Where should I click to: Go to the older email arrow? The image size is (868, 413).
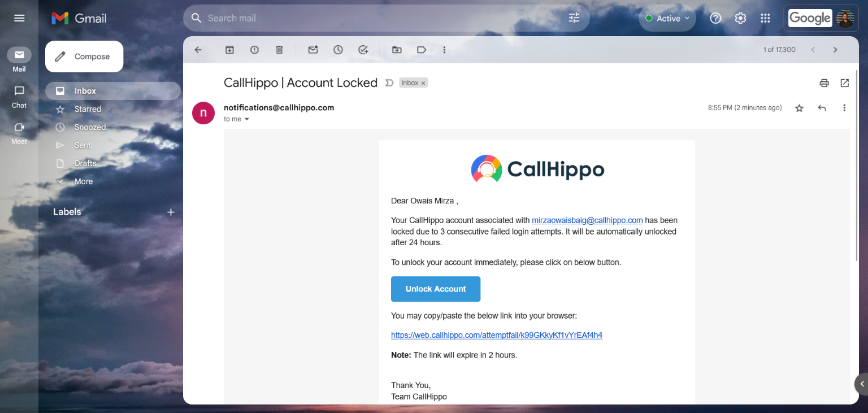point(835,50)
